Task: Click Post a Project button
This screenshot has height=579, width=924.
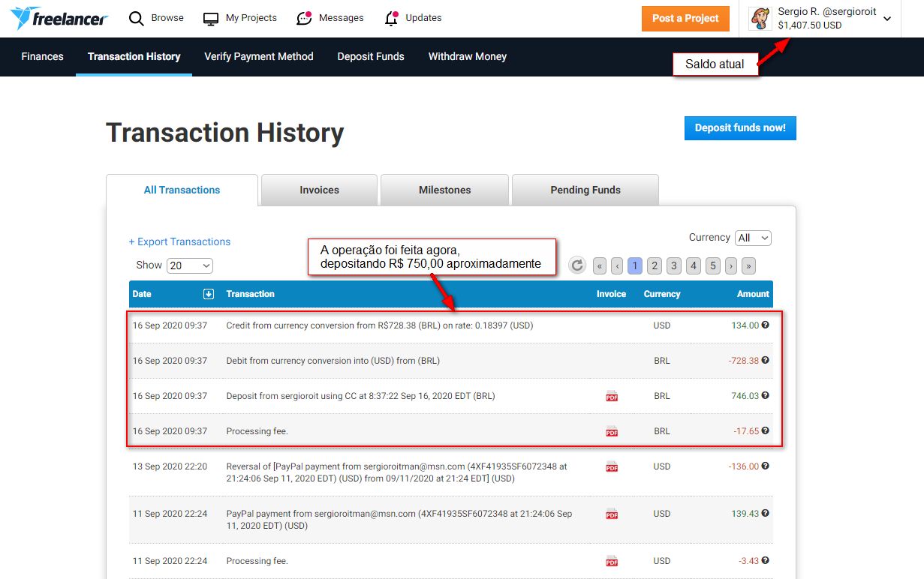Action: click(x=685, y=19)
